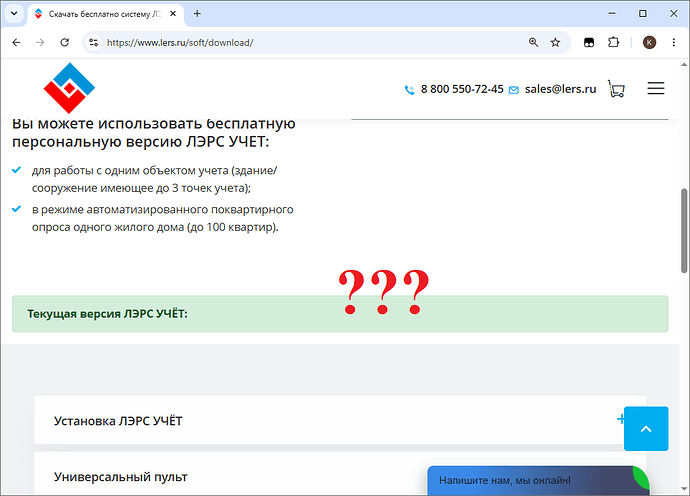The image size is (690, 496).
Task: Click the phone icon beside 8 800 number
Action: pos(409,90)
